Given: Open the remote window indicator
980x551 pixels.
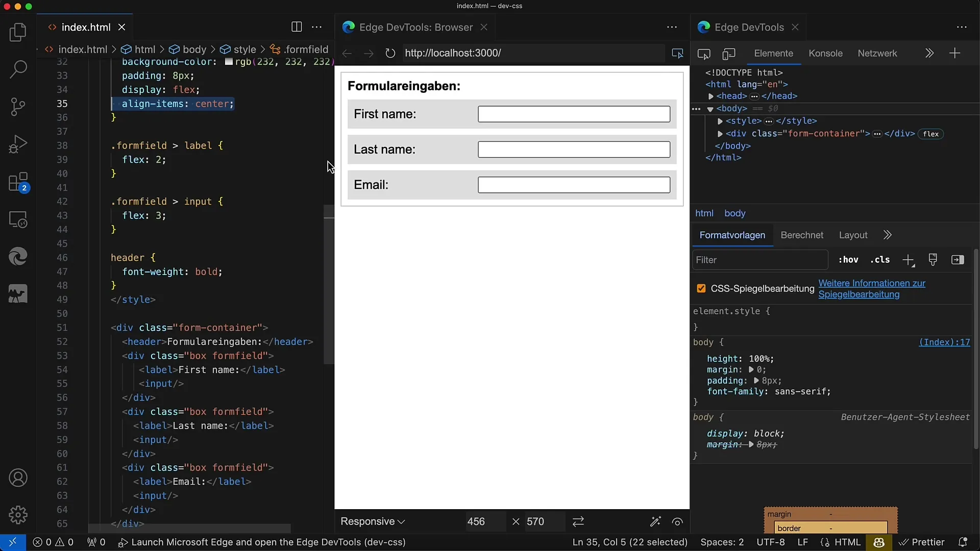Looking at the screenshot, I should 12,542.
